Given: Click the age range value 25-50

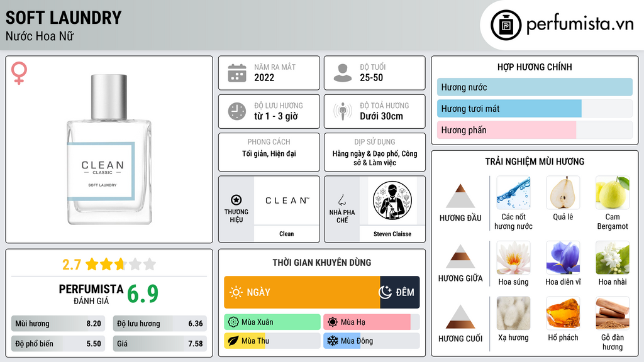Looking at the screenshot, I should (371, 77).
